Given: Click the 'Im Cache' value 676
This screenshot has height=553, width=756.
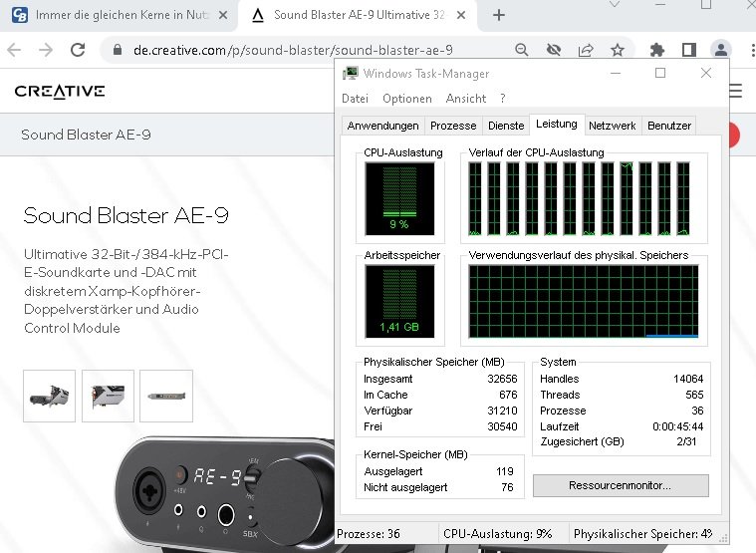Looking at the screenshot, I should pos(508,395).
